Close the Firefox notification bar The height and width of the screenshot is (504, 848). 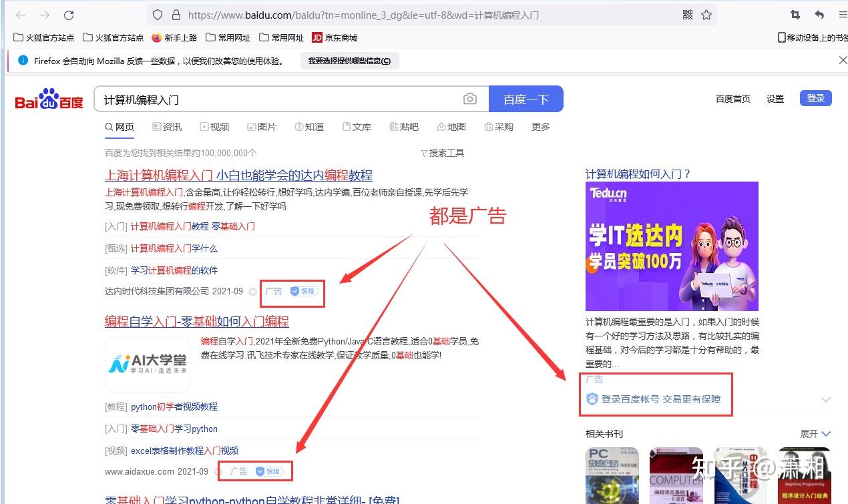843,60
